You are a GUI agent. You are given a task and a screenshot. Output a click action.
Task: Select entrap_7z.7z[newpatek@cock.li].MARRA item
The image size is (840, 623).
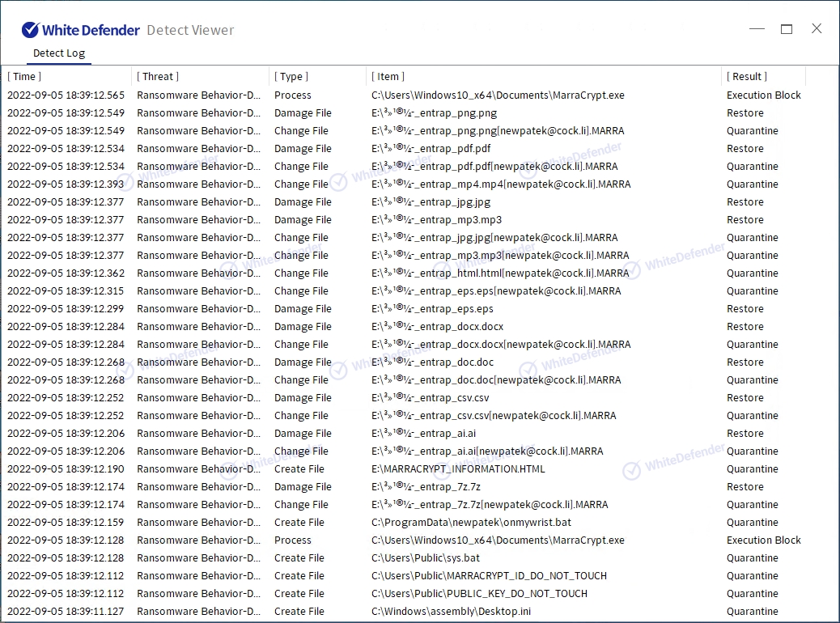(490, 505)
